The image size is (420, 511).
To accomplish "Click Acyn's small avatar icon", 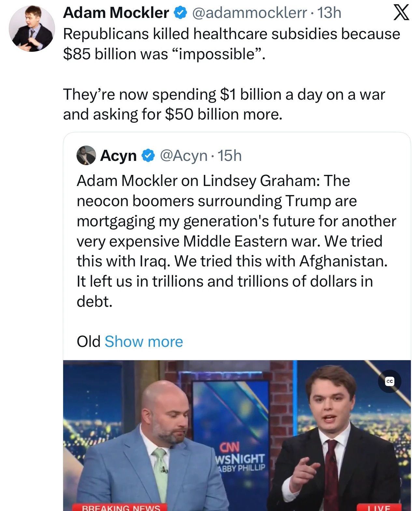I will pyautogui.click(x=86, y=155).
